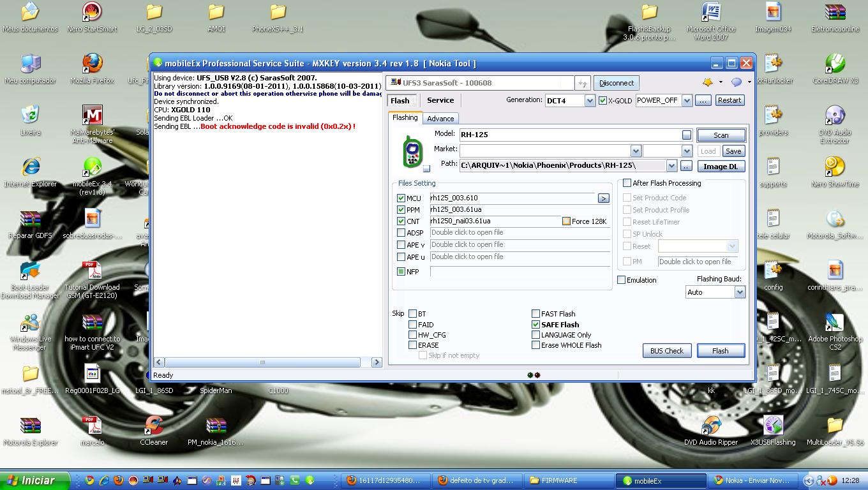The height and width of the screenshot is (490, 868).
Task: Open Internet Explorer desktop icon
Action: click(30, 172)
